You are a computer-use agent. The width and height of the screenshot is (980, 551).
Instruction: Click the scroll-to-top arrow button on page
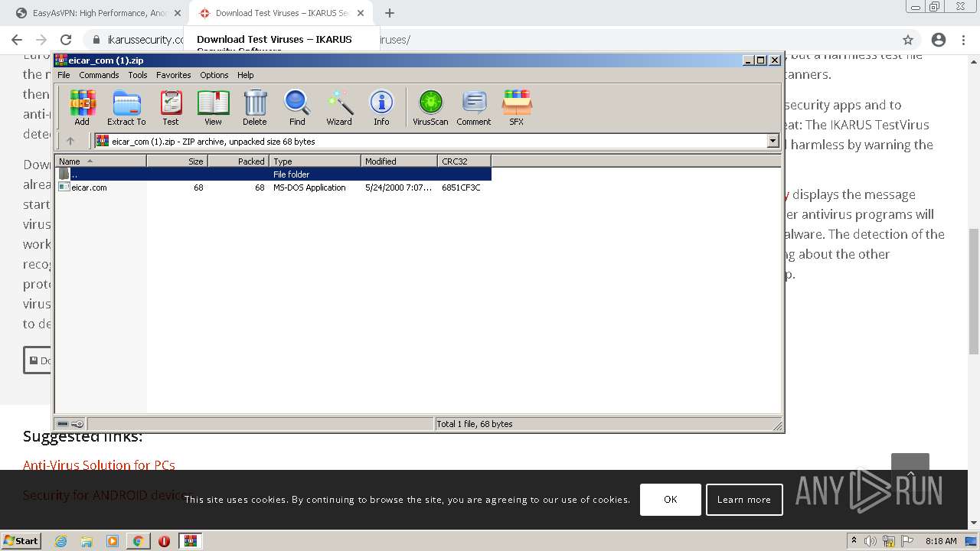pos(910,472)
